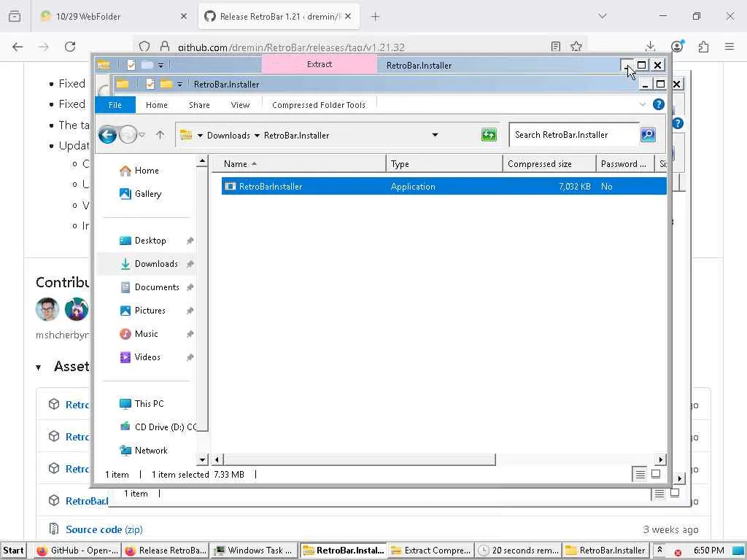Open Gallery in navigation pane
The image size is (747, 560).
[147, 194]
